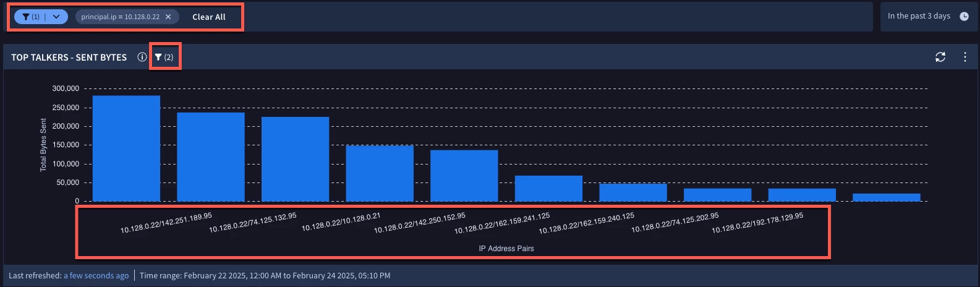Remove the principal.ip = 10.128.0.22 filter chip

tap(168, 17)
